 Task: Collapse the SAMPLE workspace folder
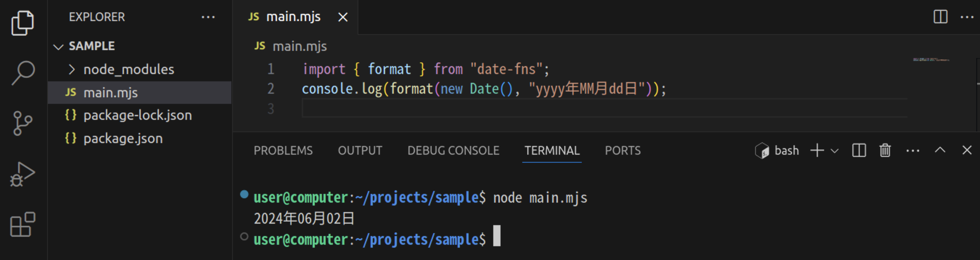[x=58, y=47]
